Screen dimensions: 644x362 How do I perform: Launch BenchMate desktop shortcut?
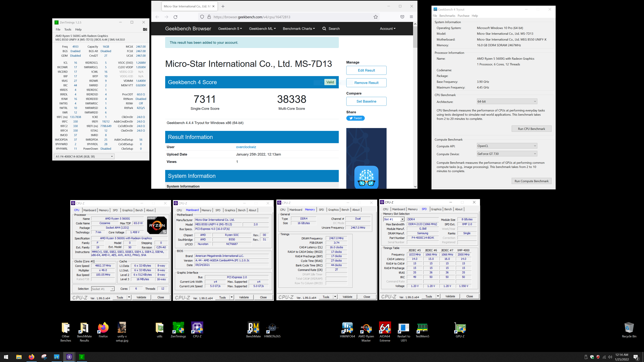coord(254,330)
